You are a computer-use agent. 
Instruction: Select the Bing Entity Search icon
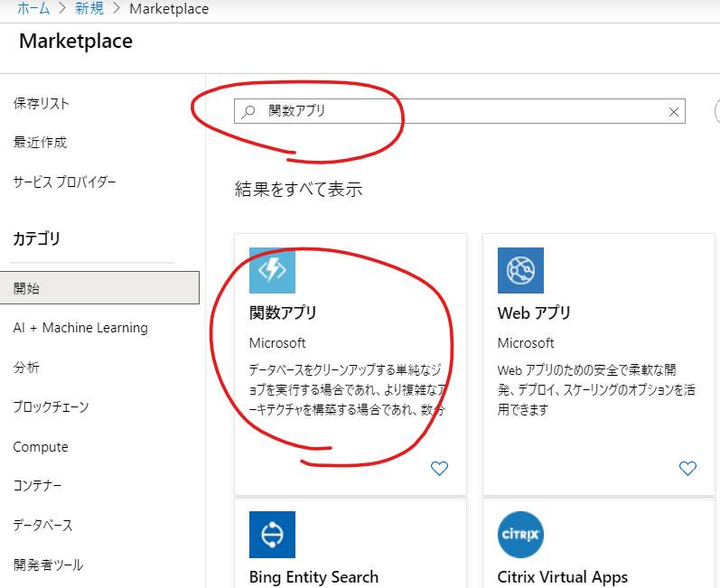pyautogui.click(x=272, y=535)
